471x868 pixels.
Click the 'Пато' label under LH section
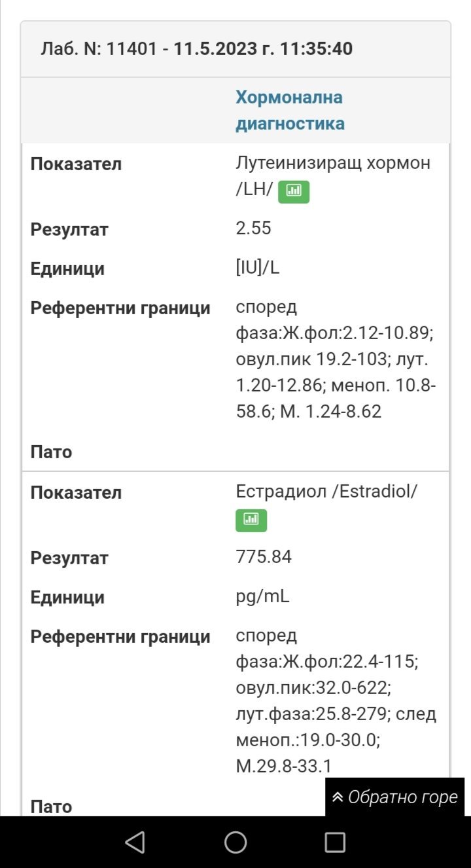[x=51, y=452]
